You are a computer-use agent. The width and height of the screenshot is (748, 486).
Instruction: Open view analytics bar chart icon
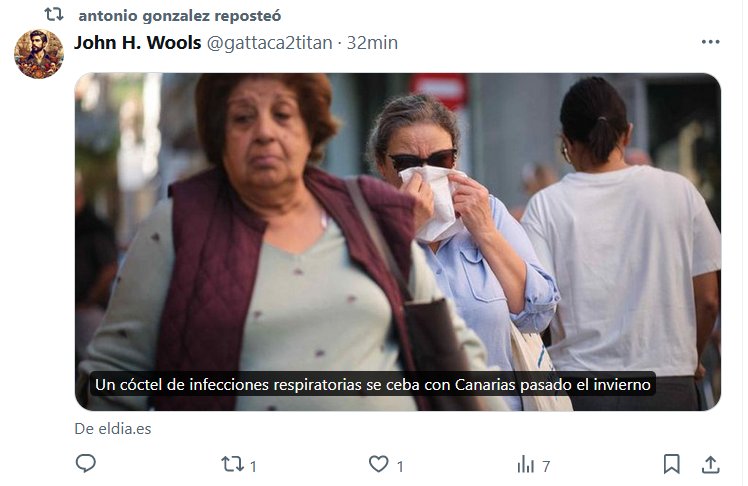coord(526,464)
